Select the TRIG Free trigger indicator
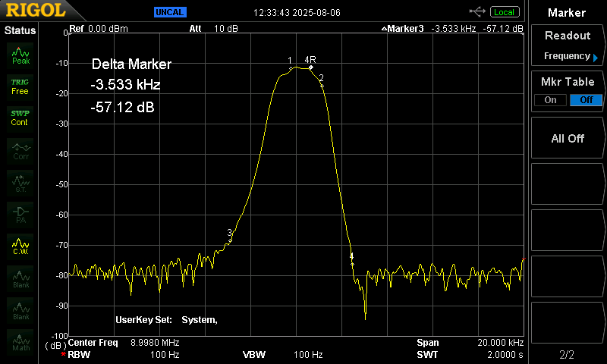 [x=20, y=86]
